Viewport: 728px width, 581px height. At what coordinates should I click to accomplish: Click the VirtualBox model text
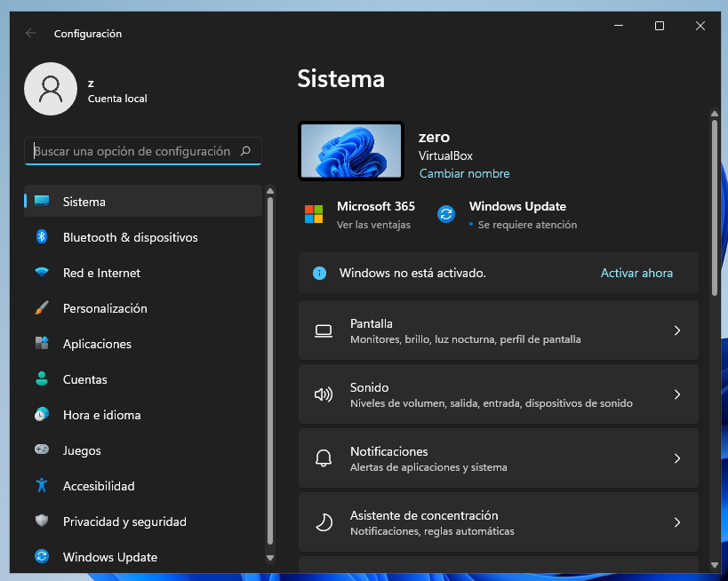[445, 156]
